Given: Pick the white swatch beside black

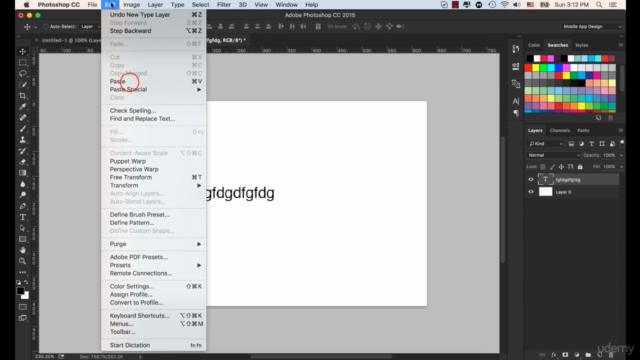Looking at the screenshot, I should [537, 58].
